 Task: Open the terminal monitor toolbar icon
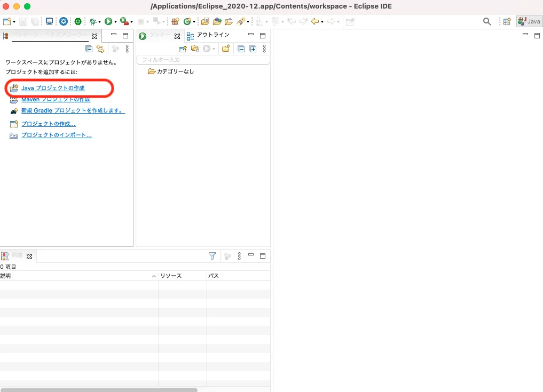click(50, 21)
